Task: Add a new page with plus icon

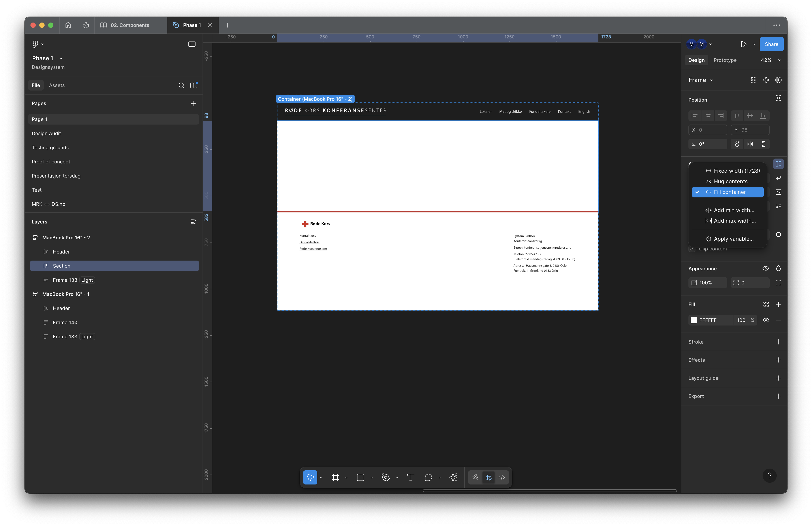Action: click(194, 103)
